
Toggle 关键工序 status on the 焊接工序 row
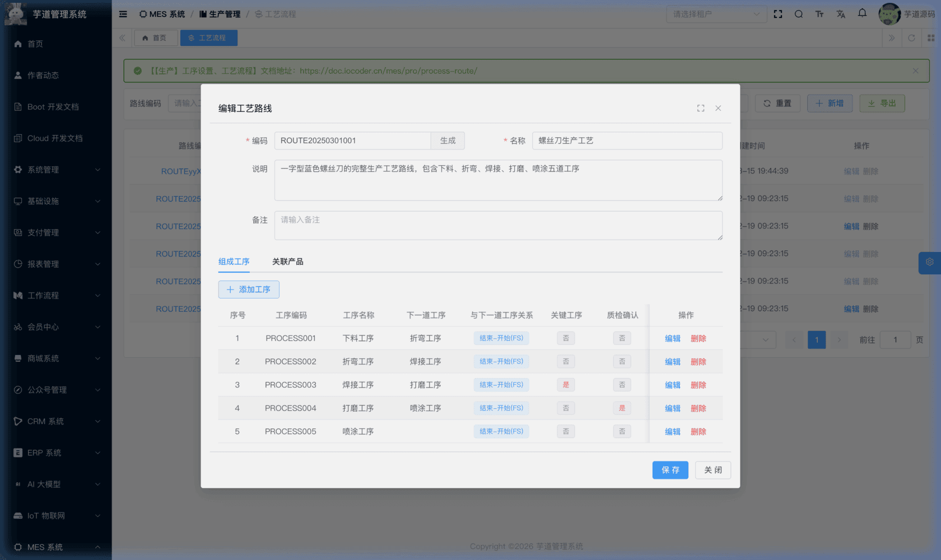point(566,385)
